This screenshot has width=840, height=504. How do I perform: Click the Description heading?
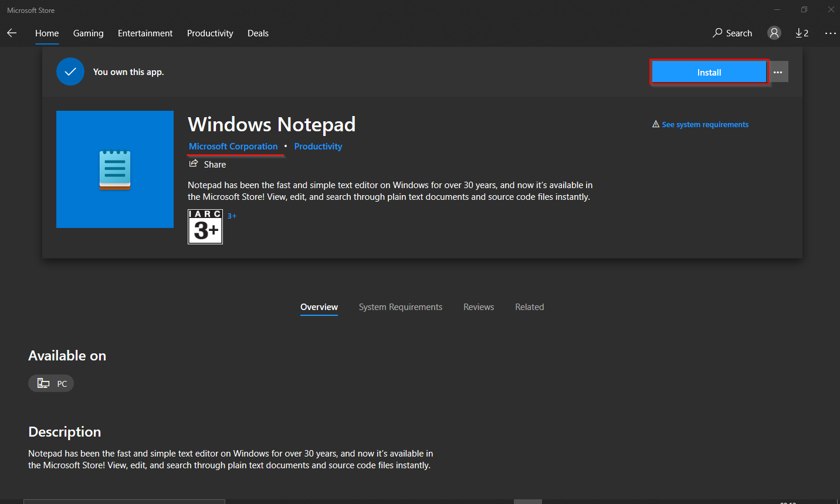[x=65, y=432]
